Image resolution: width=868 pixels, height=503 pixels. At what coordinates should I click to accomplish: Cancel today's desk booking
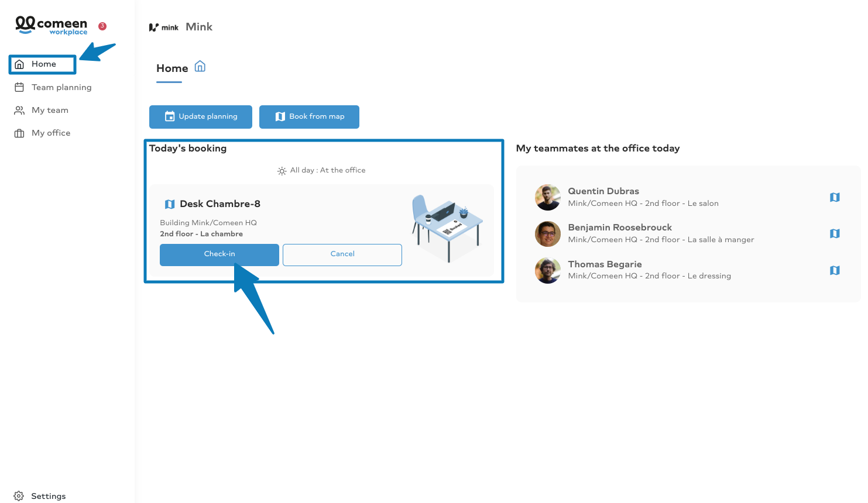pos(342,254)
